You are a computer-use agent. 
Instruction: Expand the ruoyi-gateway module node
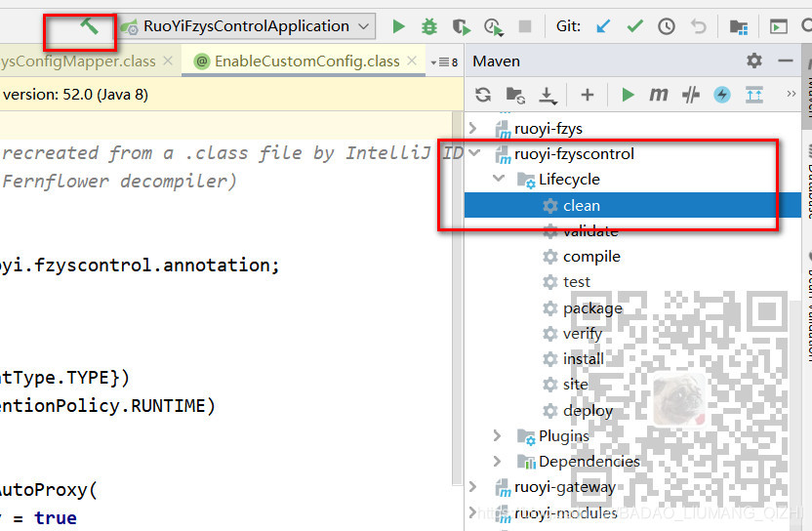pyautogui.click(x=472, y=487)
